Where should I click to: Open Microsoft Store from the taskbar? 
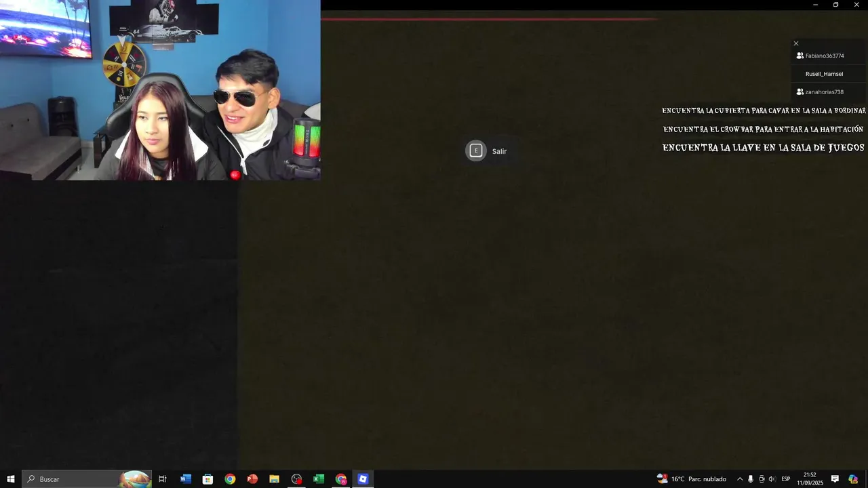[208, 479]
